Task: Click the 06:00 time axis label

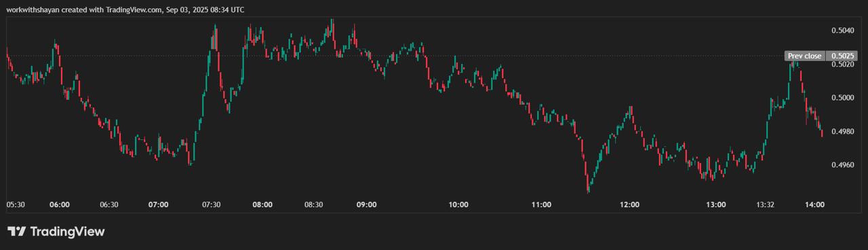Action: pos(60,204)
